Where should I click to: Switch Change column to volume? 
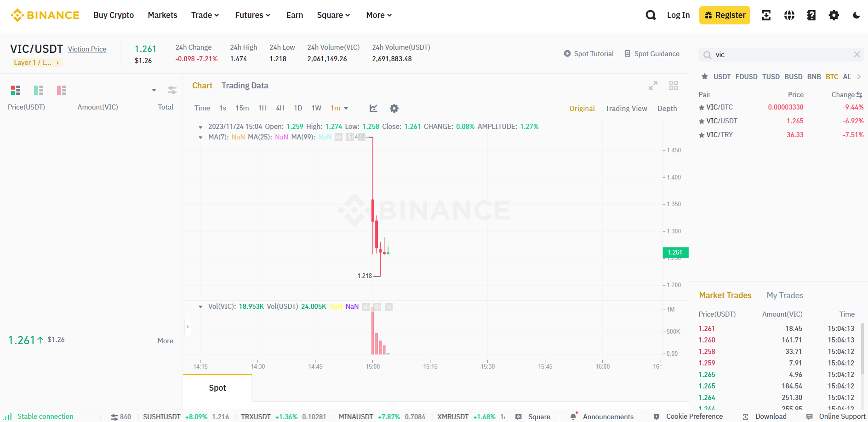click(x=859, y=95)
